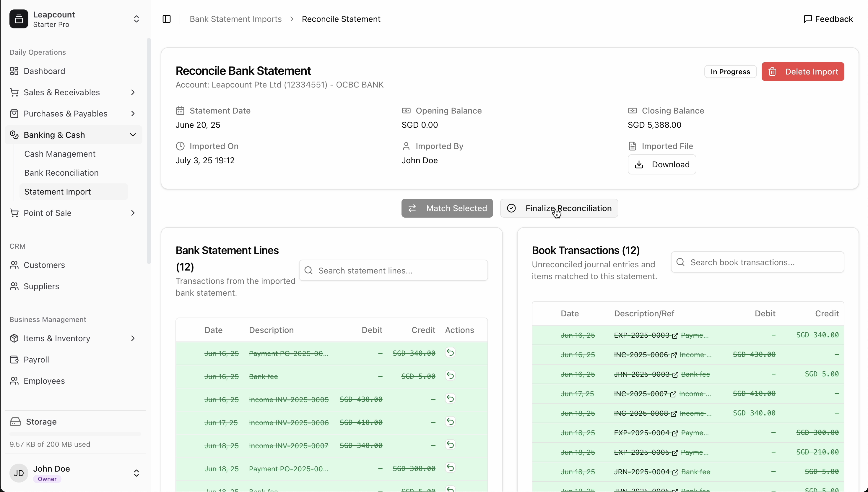Click the Delete Import button
The height and width of the screenshot is (492, 868).
coord(803,72)
